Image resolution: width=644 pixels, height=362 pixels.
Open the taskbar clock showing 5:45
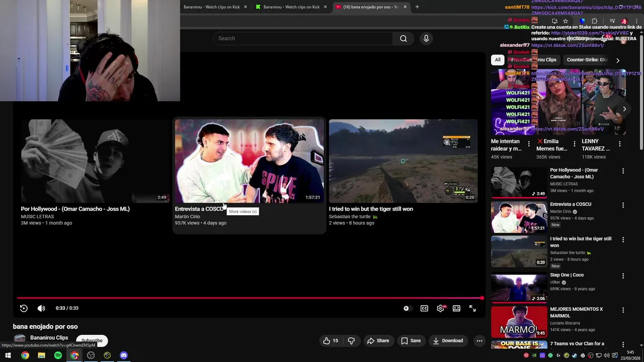pos(630,355)
